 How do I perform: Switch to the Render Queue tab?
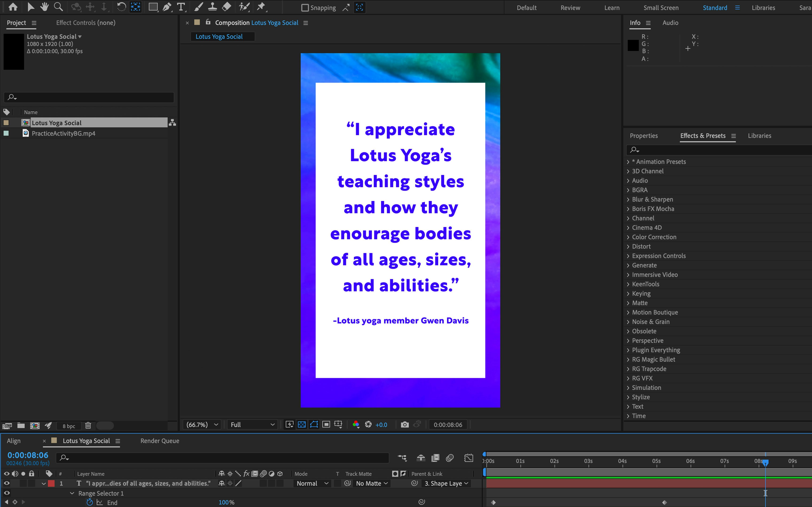(x=160, y=441)
